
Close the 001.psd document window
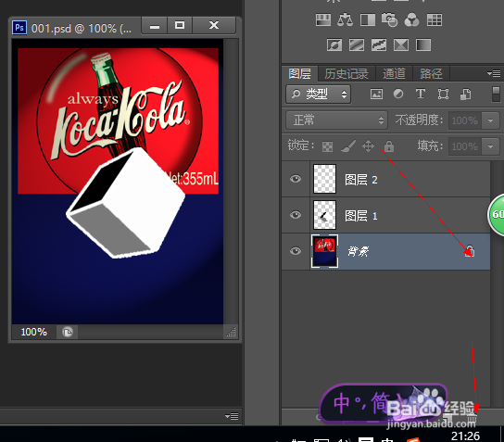click(214, 25)
